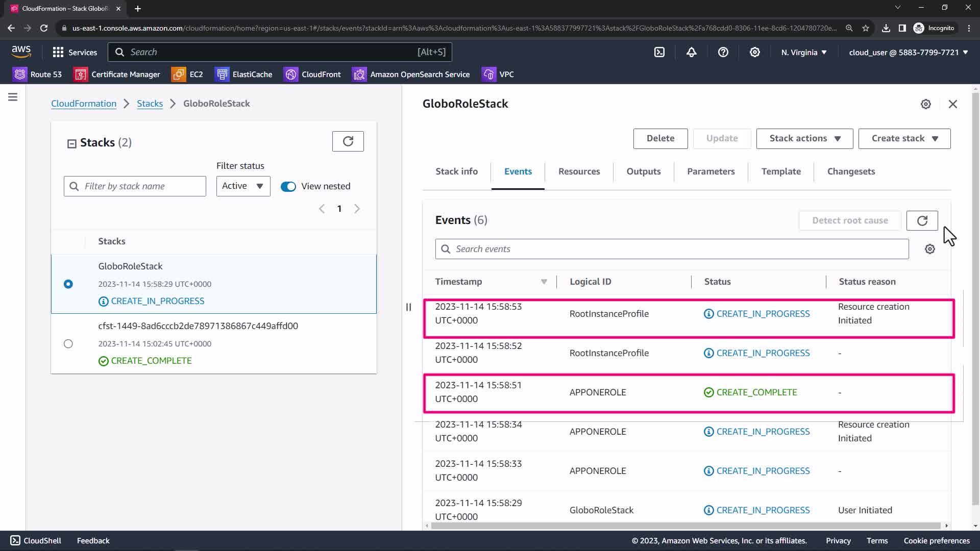Open the side navigation hamburger menu
980x551 pixels.
coord(13,97)
